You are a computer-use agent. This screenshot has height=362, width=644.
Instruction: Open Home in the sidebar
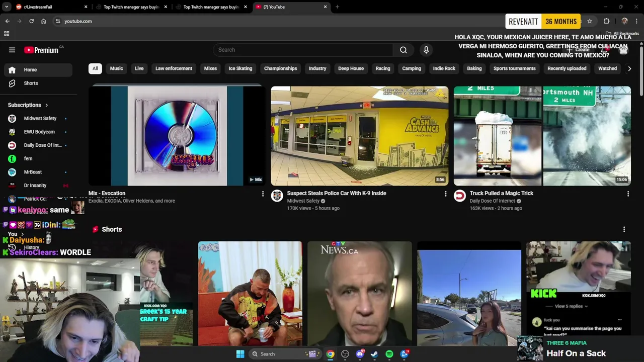pos(38,70)
